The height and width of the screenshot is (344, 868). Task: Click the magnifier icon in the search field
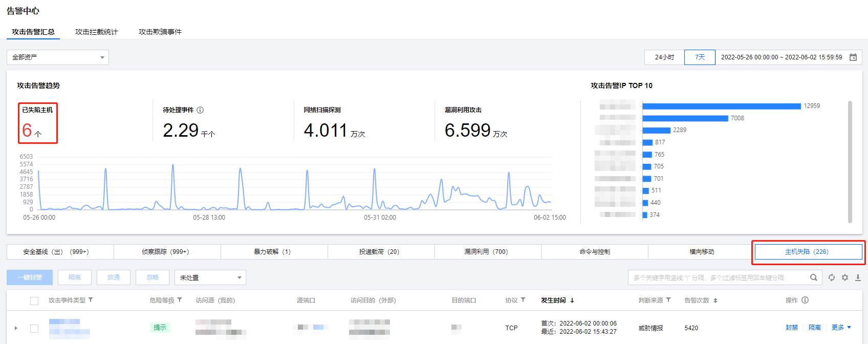pos(813,277)
